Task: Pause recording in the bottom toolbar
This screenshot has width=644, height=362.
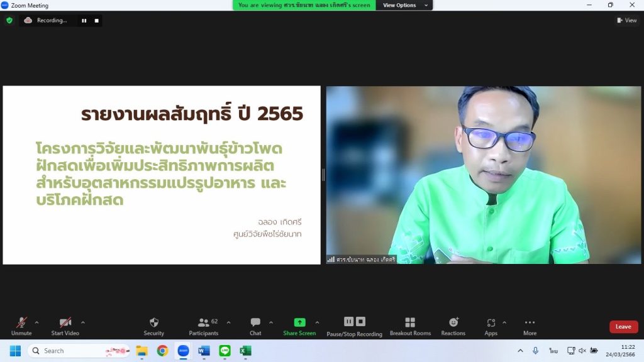Action: [x=348, y=321]
